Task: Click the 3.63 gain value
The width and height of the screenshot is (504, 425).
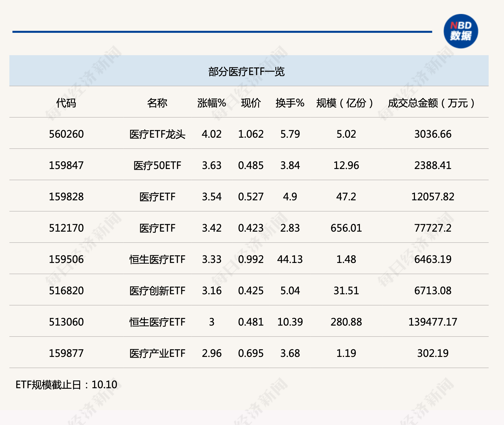Action: click(212, 166)
